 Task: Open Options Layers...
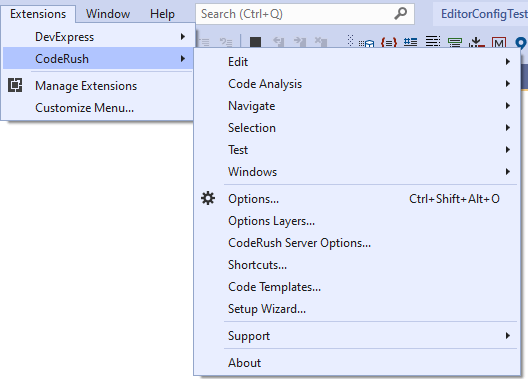[357, 221]
